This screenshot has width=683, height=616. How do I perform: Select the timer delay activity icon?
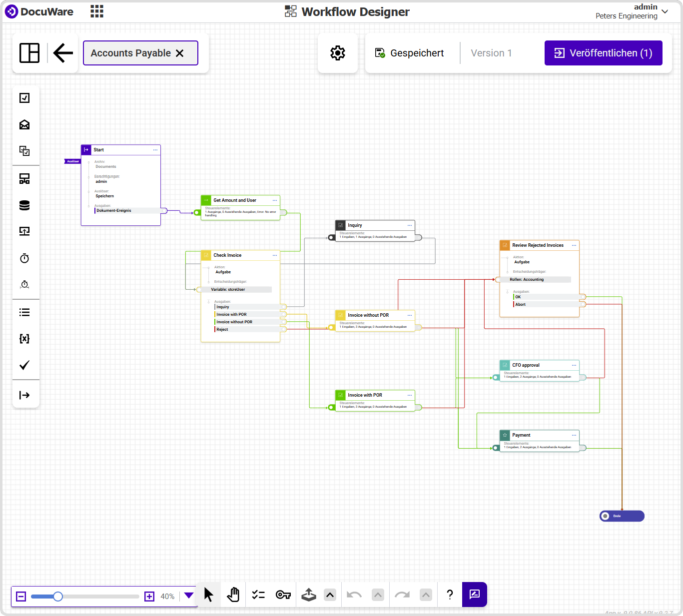tap(24, 258)
